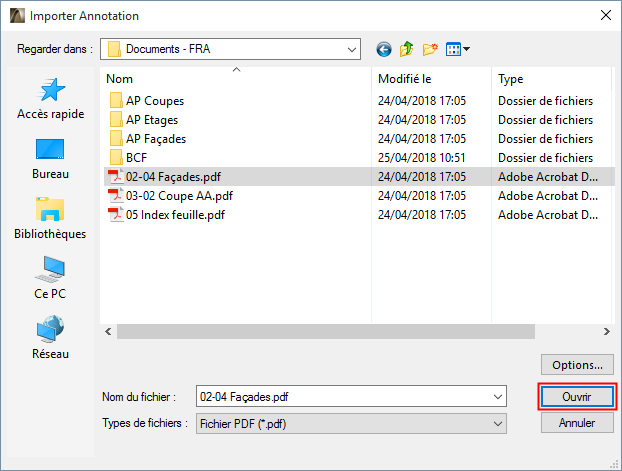Select Ce PC in sidebar
The image size is (622, 471).
50,279
